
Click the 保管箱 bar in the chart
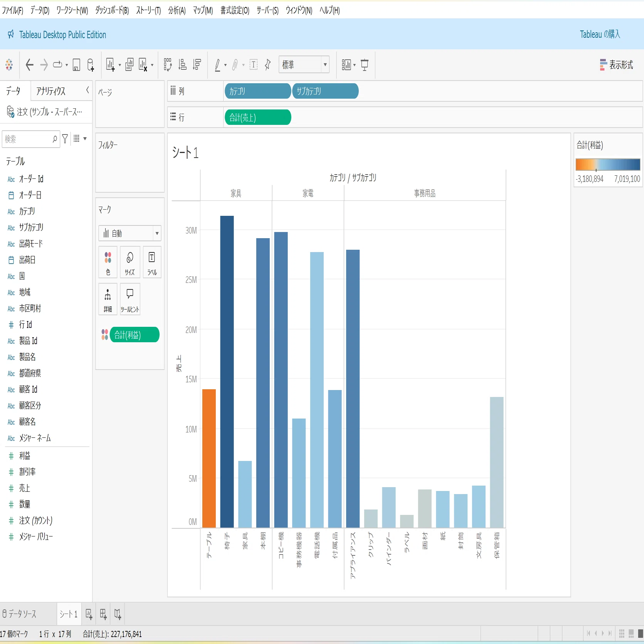497,462
